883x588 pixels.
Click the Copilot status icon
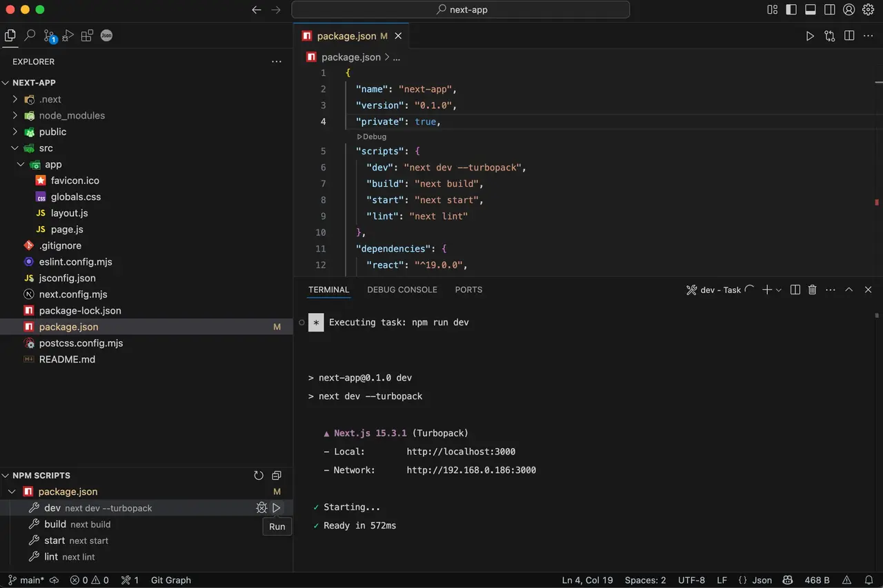(787, 580)
